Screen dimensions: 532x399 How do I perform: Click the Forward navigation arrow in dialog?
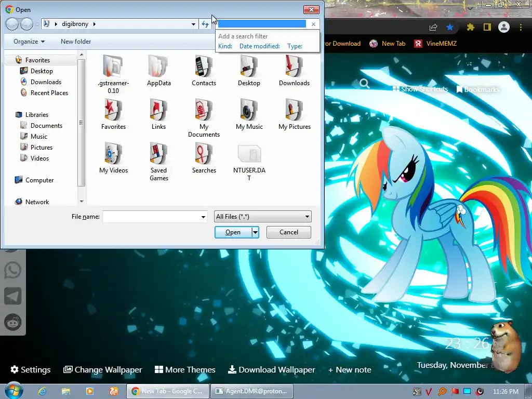tap(27, 24)
